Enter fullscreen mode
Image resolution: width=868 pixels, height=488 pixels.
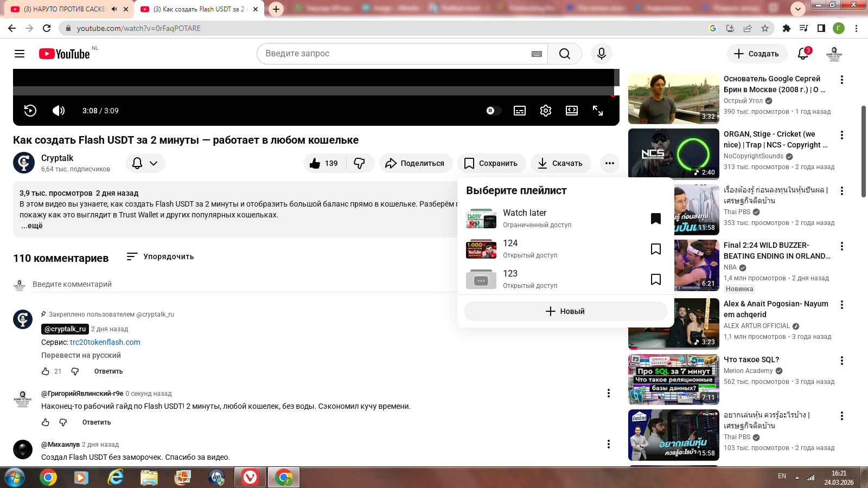pyautogui.click(x=598, y=111)
